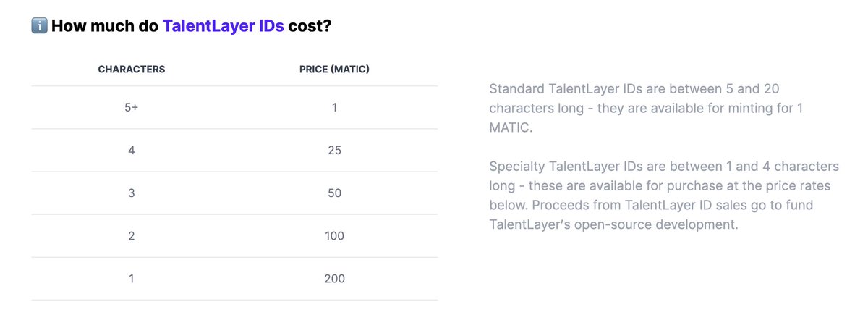Click the price cell in the 5+ row

pyautogui.click(x=335, y=108)
